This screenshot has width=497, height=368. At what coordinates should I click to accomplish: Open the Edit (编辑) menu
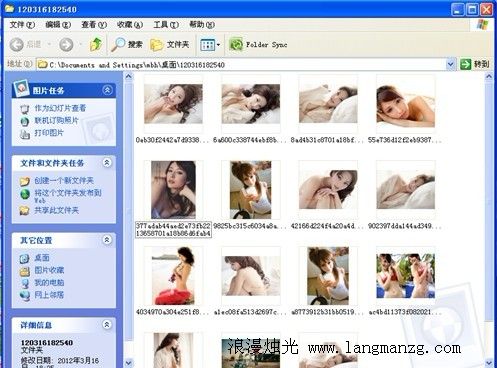58,25
